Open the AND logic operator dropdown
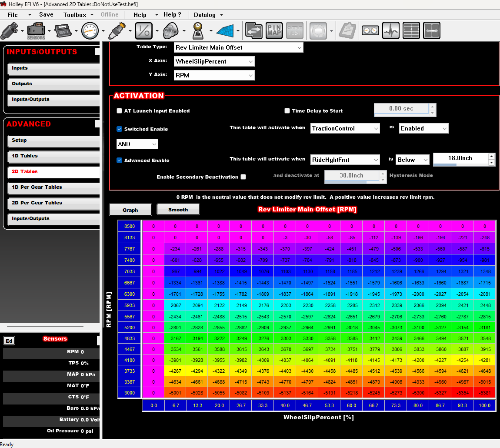The height and width of the screenshot is (448, 500). pyautogui.click(x=137, y=144)
